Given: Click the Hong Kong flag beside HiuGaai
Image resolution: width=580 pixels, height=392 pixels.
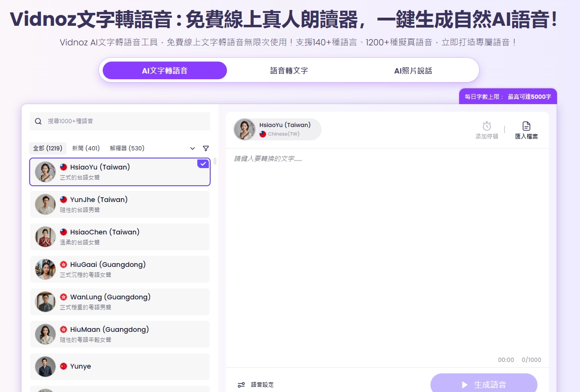Looking at the screenshot, I should pyautogui.click(x=64, y=265).
